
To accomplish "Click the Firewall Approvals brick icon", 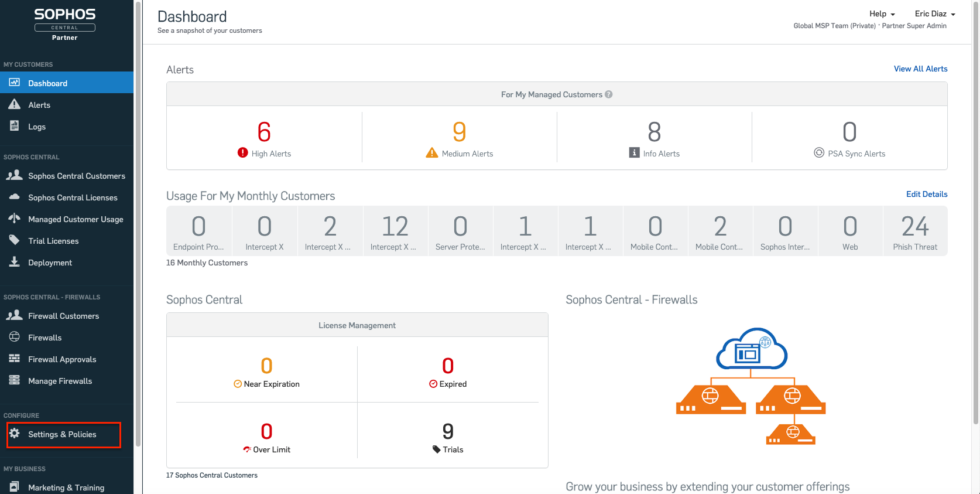I will click(x=15, y=359).
